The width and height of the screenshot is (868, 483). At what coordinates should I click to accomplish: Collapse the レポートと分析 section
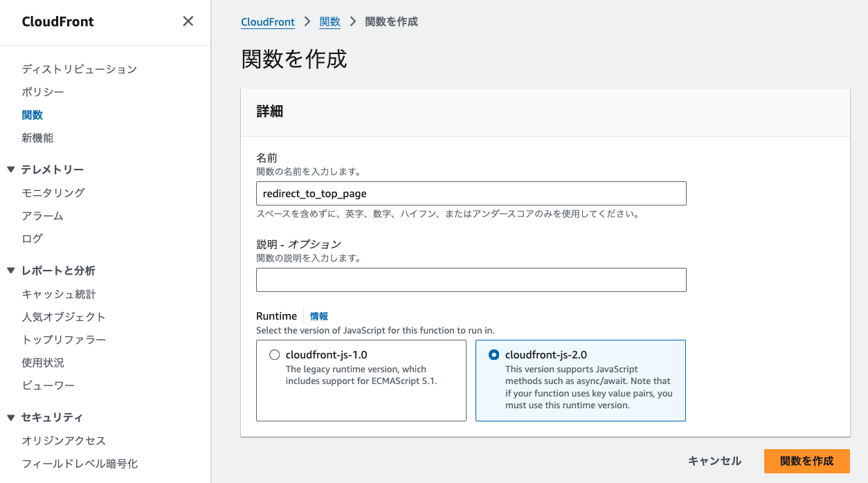click(10, 271)
